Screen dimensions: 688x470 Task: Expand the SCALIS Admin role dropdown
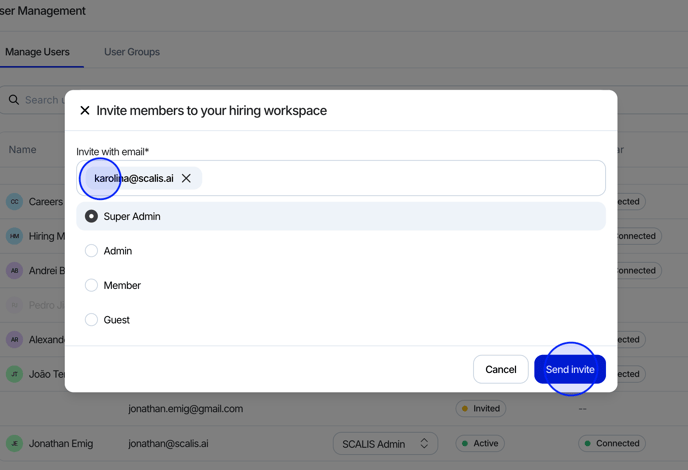click(385, 443)
